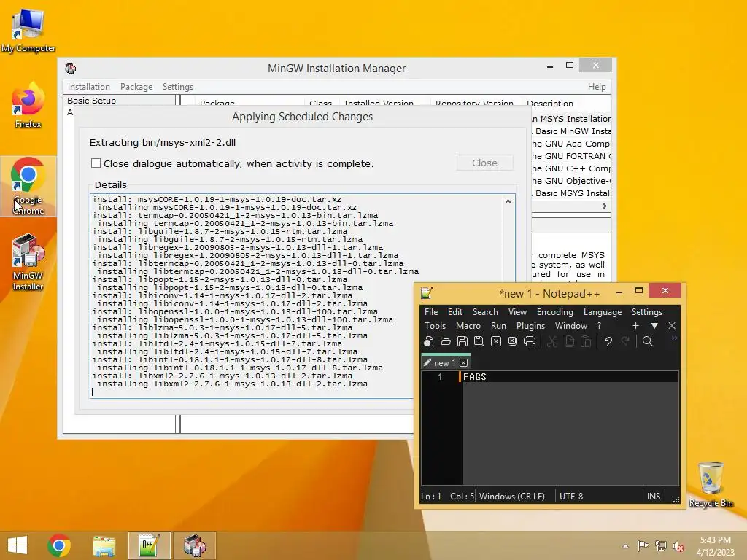Click scroll-up arrow in Details log
The height and width of the screenshot is (560, 747).
click(508, 201)
